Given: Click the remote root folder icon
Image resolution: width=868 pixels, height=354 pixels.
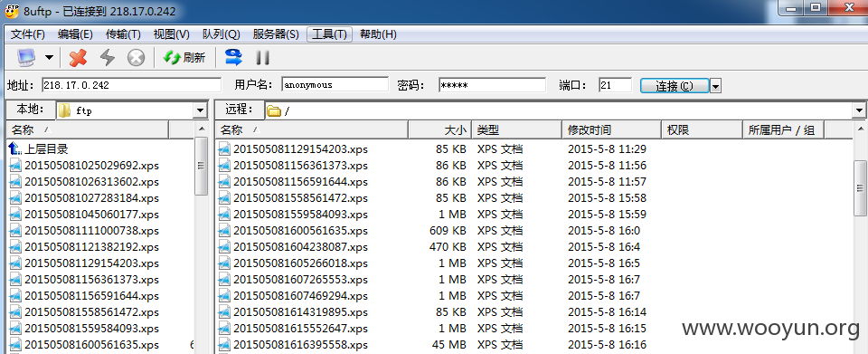Looking at the screenshot, I should pos(273,110).
